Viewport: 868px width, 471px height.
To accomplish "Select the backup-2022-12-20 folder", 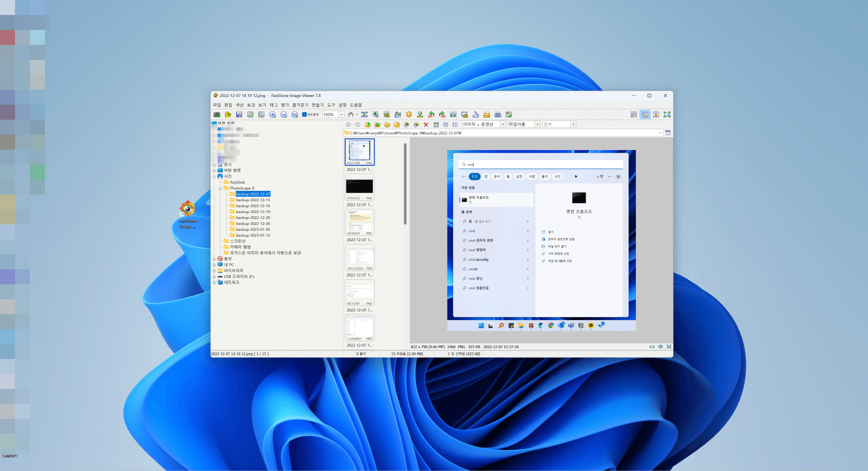I will [x=253, y=218].
